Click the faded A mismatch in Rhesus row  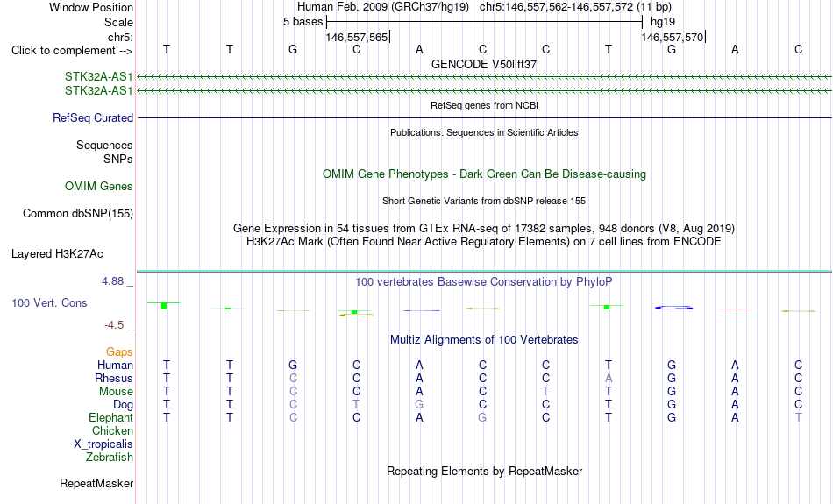[609, 378]
